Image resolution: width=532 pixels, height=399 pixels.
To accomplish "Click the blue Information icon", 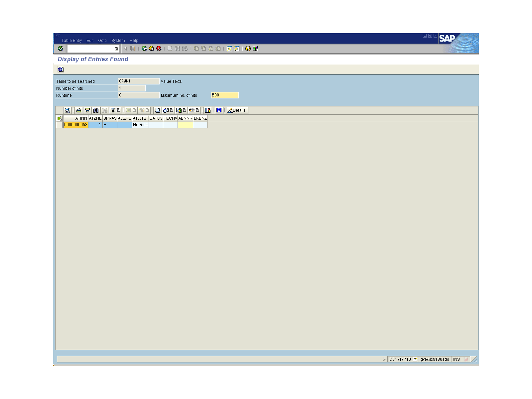I will pos(219,110).
